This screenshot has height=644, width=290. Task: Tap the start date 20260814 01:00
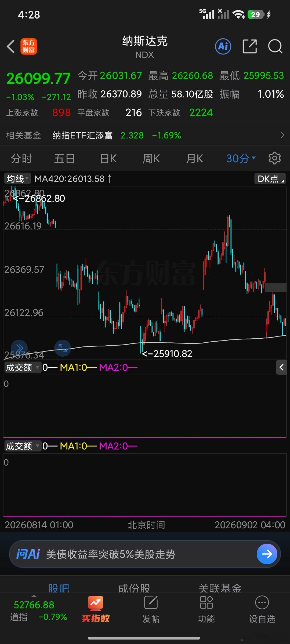39,525
